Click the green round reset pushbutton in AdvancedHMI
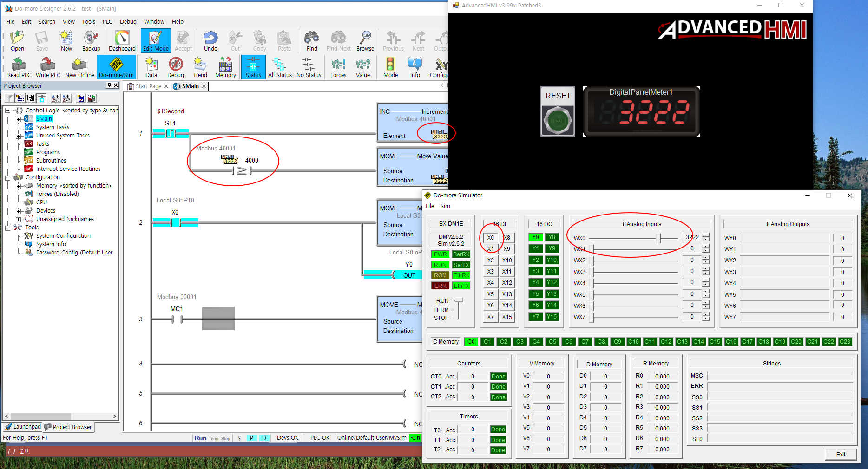The width and height of the screenshot is (868, 469). click(x=558, y=121)
